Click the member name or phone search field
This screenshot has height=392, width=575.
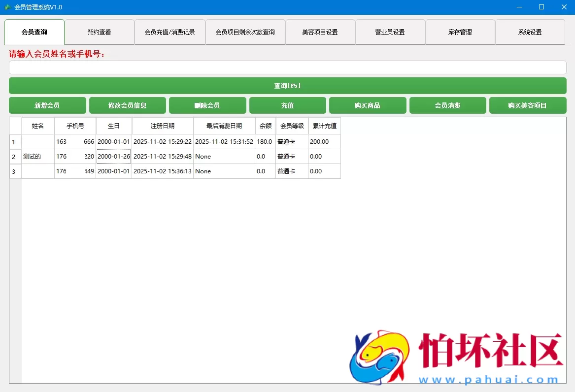coord(287,67)
